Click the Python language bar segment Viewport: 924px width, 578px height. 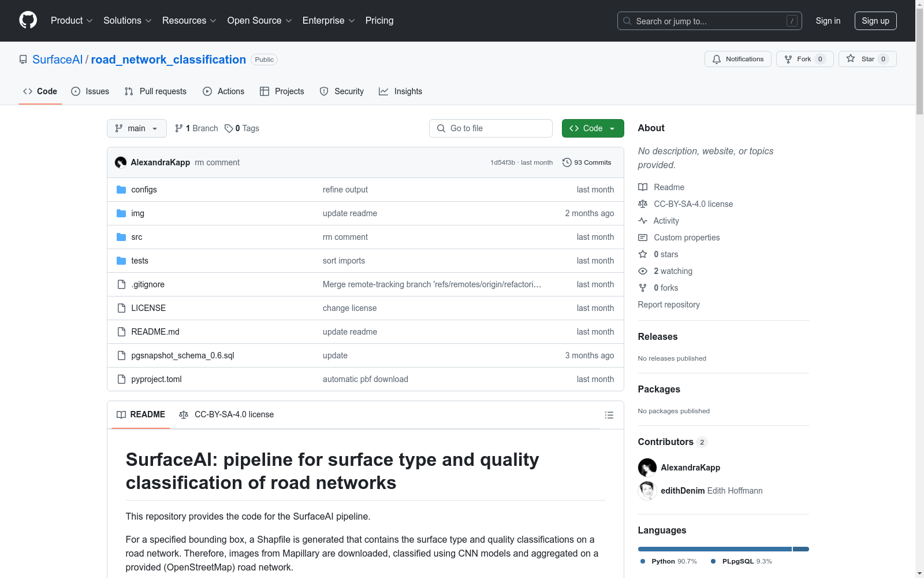click(715, 549)
